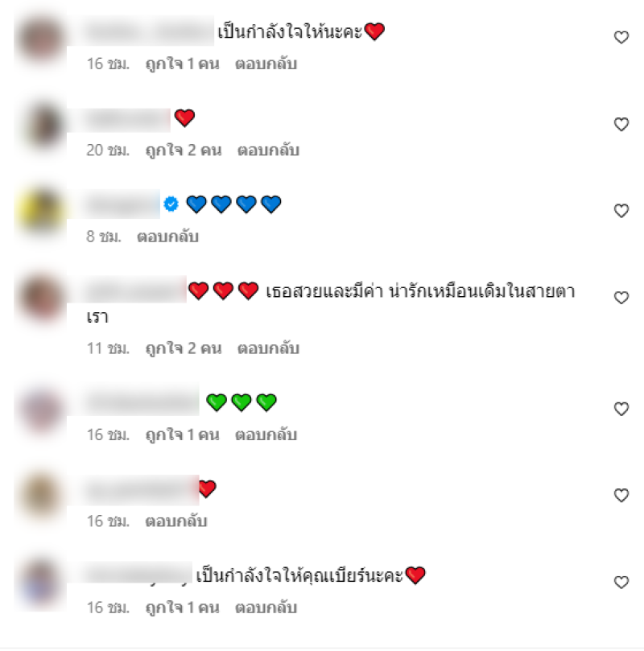Click ตอบกลับ under the no-likes 16 ชม. heart comment
644x651 pixels.
[x=176, y=521]
